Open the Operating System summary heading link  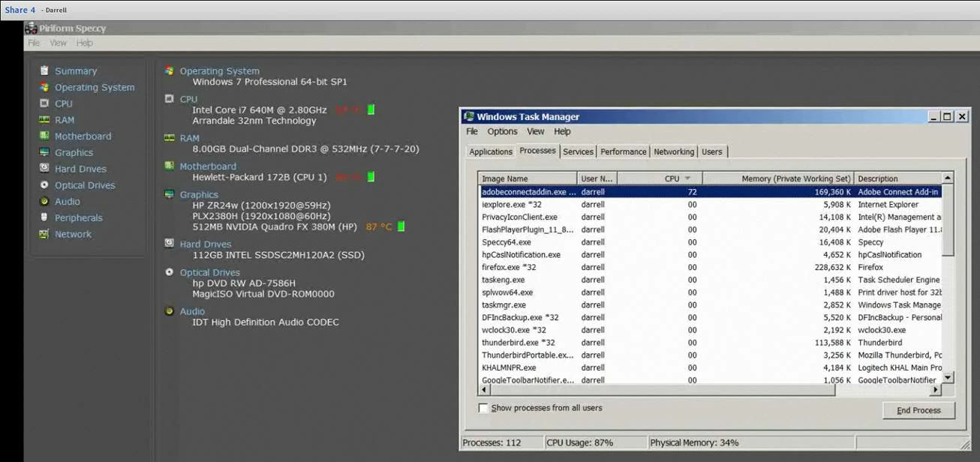pyautogui.click(x=219, y=71)
